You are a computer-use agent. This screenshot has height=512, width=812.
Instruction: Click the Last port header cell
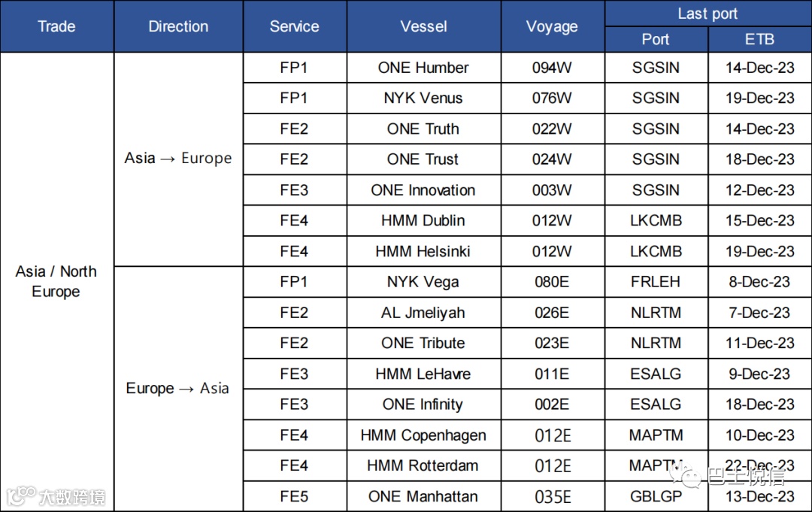[708, 14]
